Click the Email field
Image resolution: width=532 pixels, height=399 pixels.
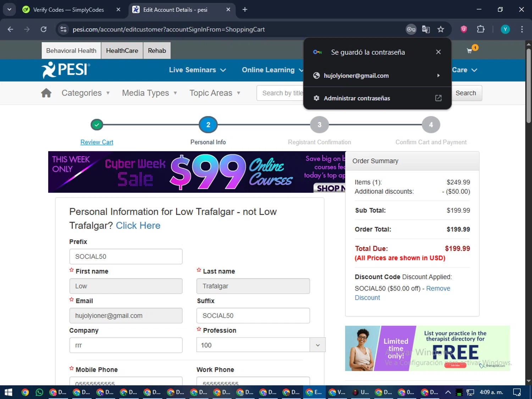pyautogui.click(x=126, y=316)
